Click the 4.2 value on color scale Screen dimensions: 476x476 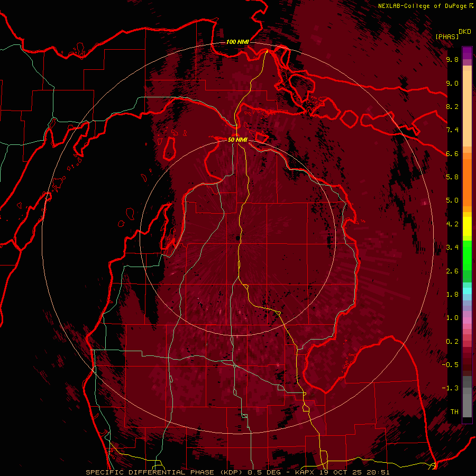[x=452, y=224]
